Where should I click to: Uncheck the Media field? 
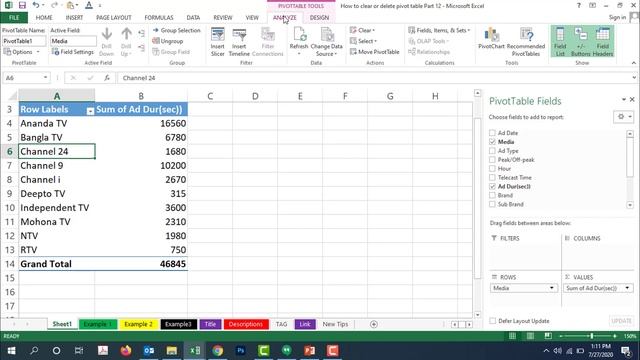tap(492, 142)
